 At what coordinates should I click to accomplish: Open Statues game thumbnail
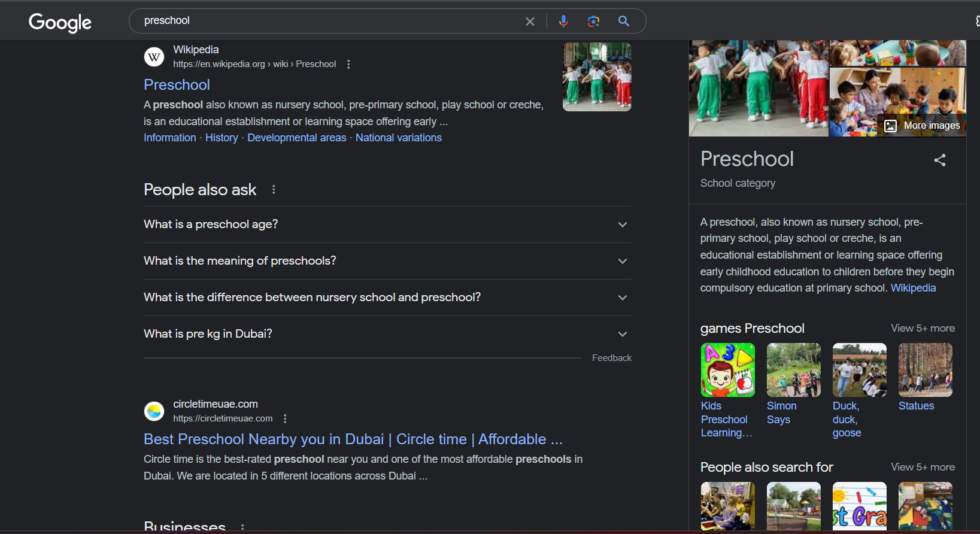coord(926,370)
